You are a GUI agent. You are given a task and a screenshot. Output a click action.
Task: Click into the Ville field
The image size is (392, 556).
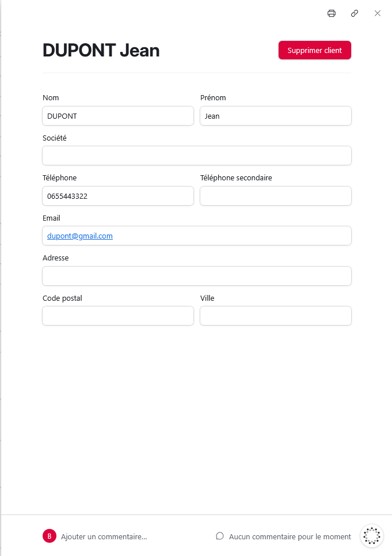pos(275,316)
